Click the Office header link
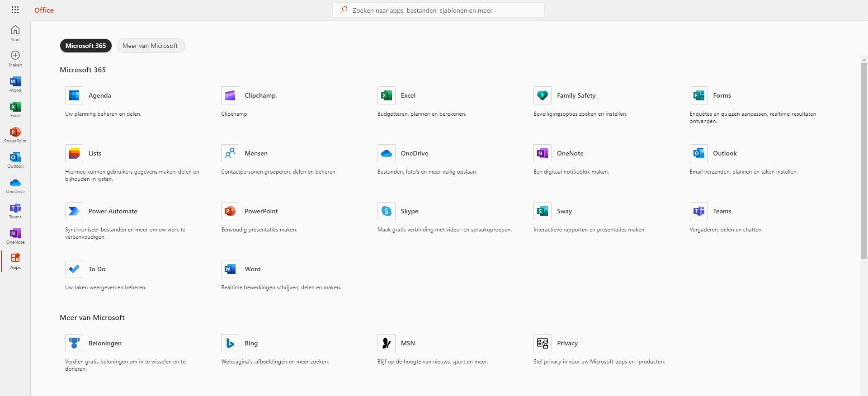868x396 pixels. [x=44, y=10]
